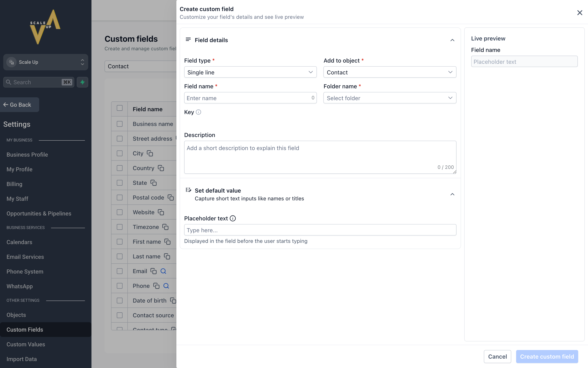The width and height of the screenshot is (588, 368).
Task: Open the Scale Up account switcher
Action: [x=46, y=62]
